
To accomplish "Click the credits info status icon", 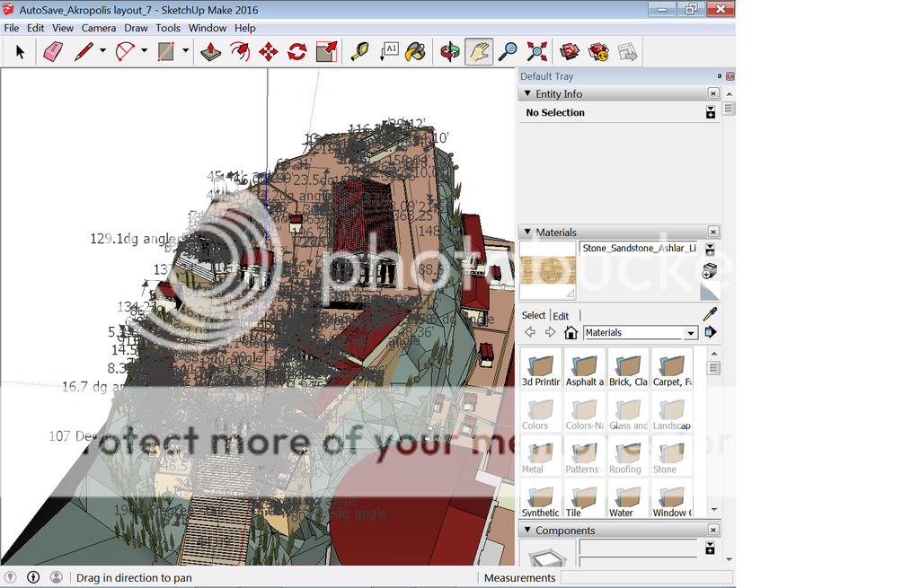I will (33, 577).
